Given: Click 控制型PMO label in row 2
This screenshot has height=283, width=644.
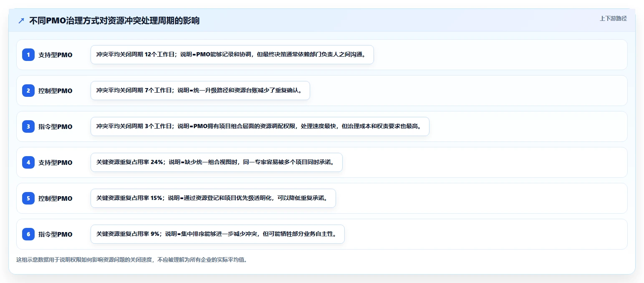Looking at the screenshot, I should pos(56,91).
